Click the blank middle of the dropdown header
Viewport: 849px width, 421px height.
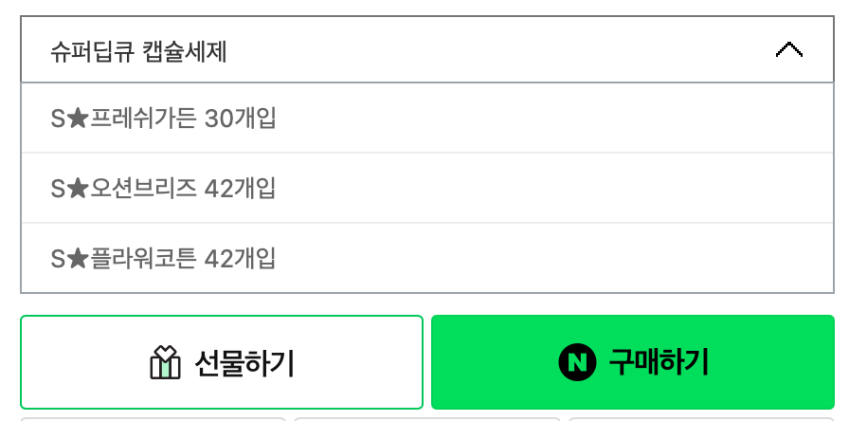tap(480, 50)
